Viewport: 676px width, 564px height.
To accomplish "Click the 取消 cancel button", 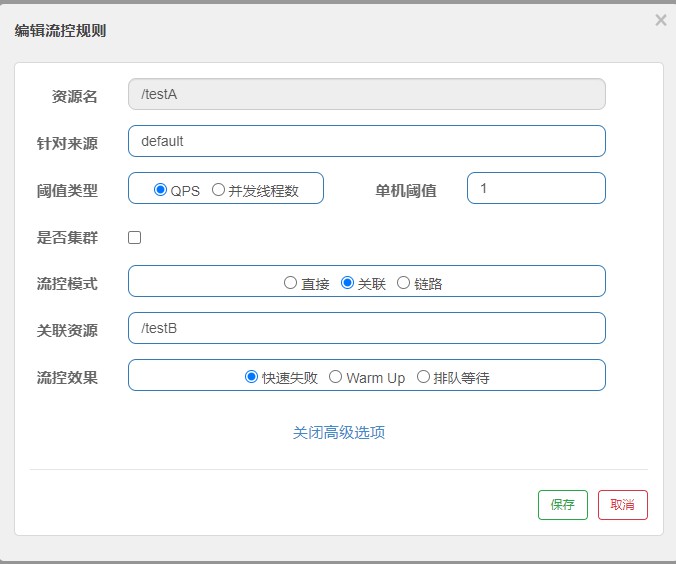I will pos(623,504).
